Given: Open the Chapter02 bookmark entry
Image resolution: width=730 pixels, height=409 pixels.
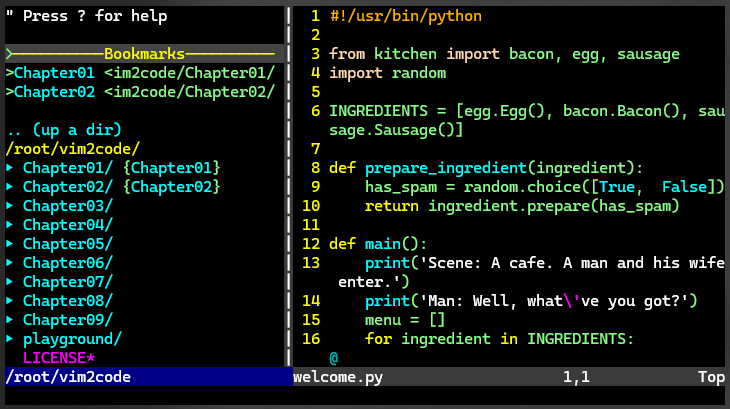Looking at the screenshot, I should (140, 92).
